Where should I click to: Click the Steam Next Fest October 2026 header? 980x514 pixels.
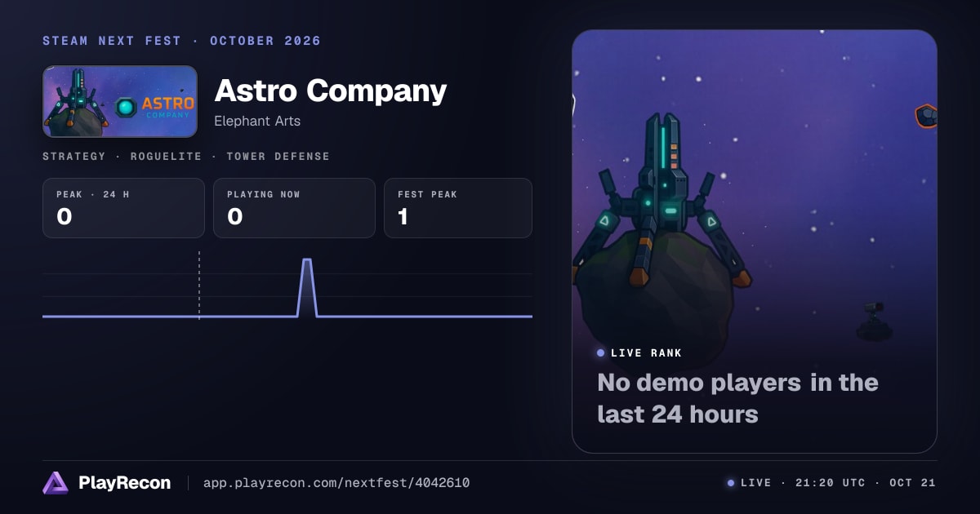[181, 41]
